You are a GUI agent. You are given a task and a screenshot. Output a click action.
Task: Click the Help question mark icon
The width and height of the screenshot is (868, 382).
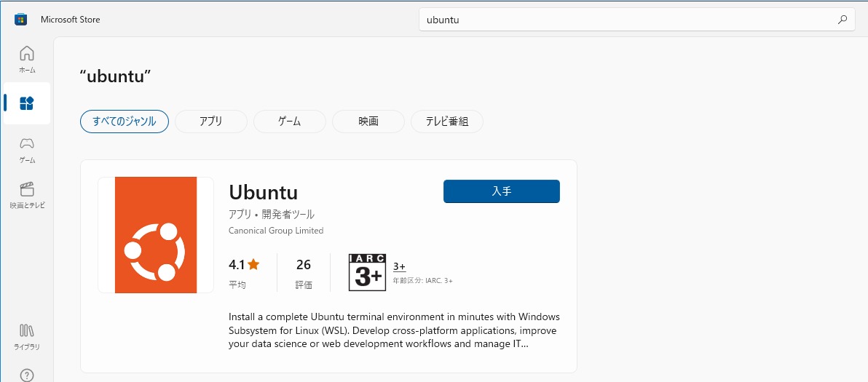click(x=26, y=375)
